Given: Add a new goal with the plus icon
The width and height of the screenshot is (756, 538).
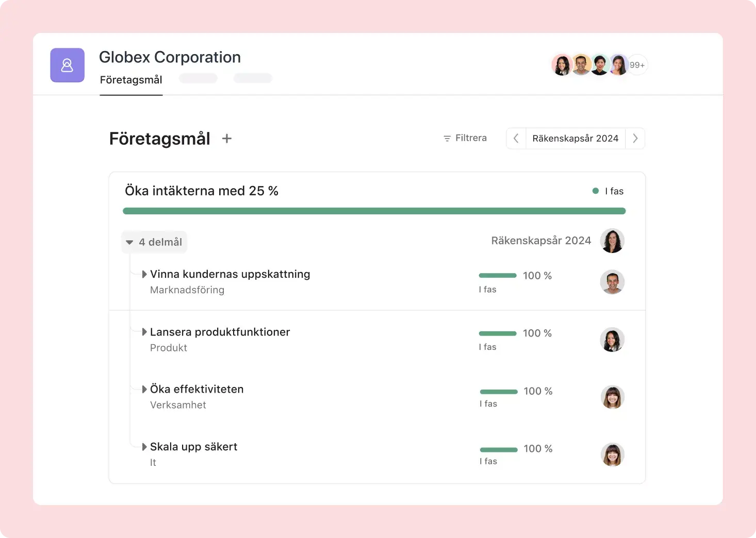Looking at the screenshot, I should click(227, 139).
